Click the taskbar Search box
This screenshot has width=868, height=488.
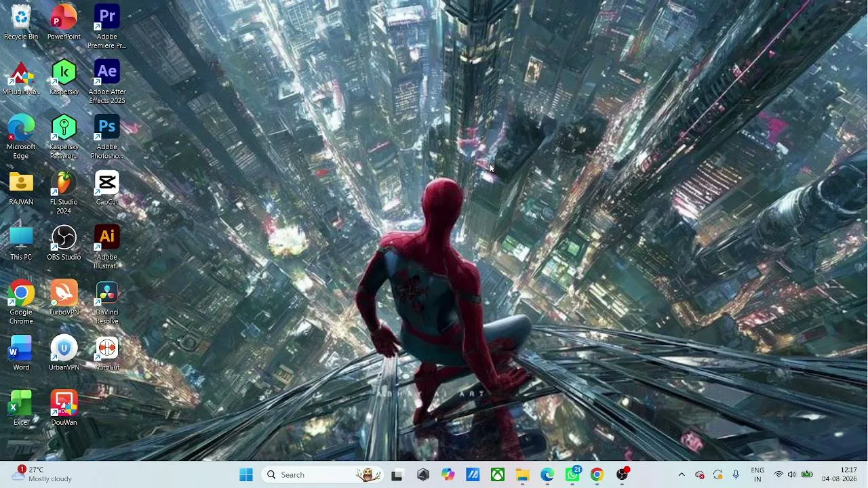(x=323, y=475)
